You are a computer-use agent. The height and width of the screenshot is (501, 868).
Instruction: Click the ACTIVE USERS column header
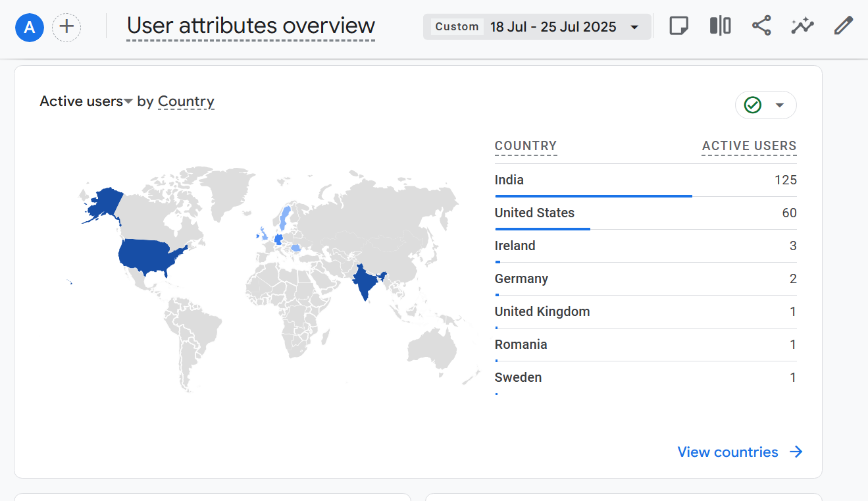click(x=749, y=146)
